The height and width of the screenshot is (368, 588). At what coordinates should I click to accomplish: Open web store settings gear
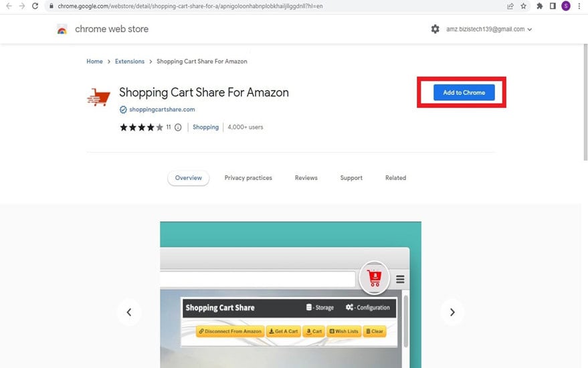[x=435, y=29]
